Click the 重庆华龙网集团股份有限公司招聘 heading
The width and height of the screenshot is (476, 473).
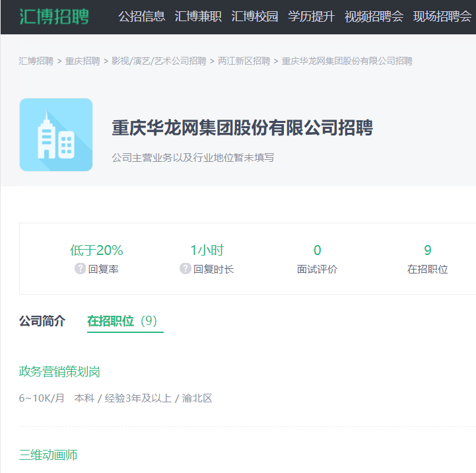(242, 127)
